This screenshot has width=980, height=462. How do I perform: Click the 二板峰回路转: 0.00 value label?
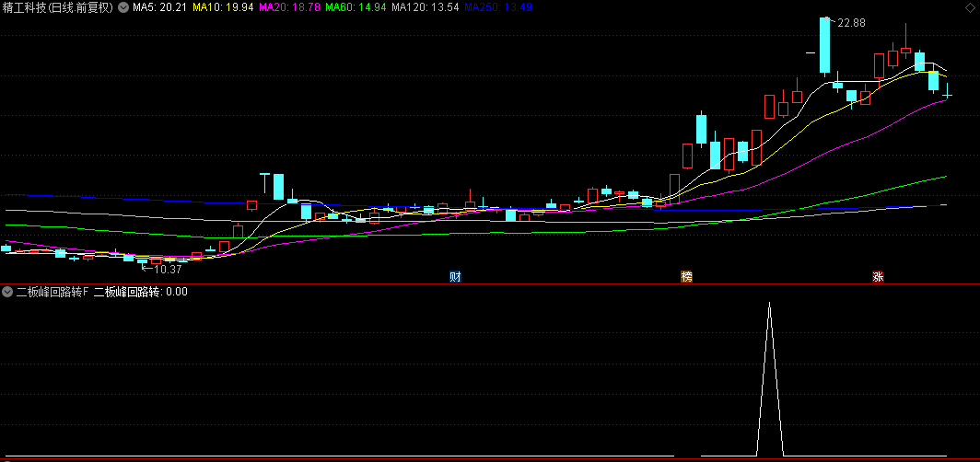point(141,291)
